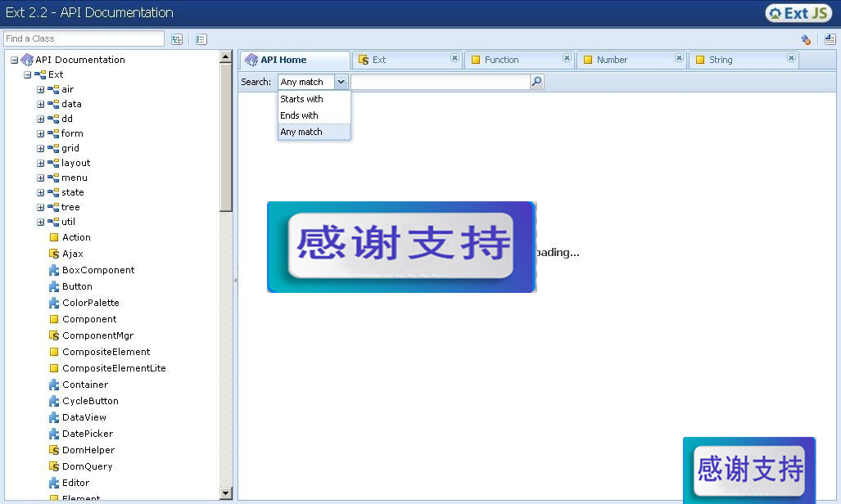
Task: Click the expand all tree icon
Action: (176, 39)
